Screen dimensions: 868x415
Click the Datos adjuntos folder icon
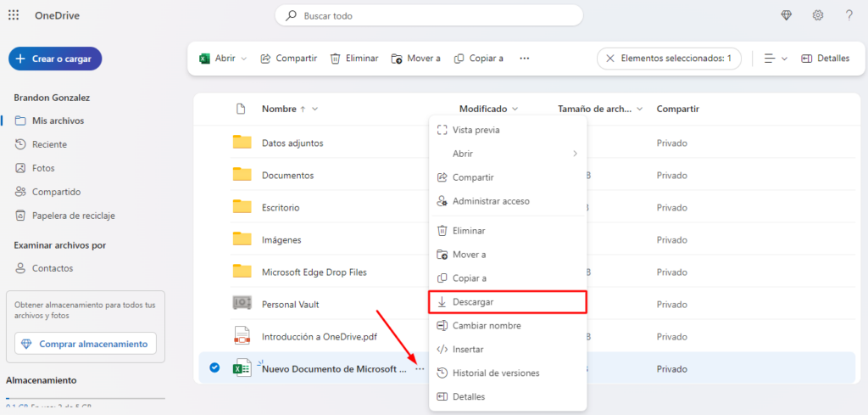coord(242,143)
